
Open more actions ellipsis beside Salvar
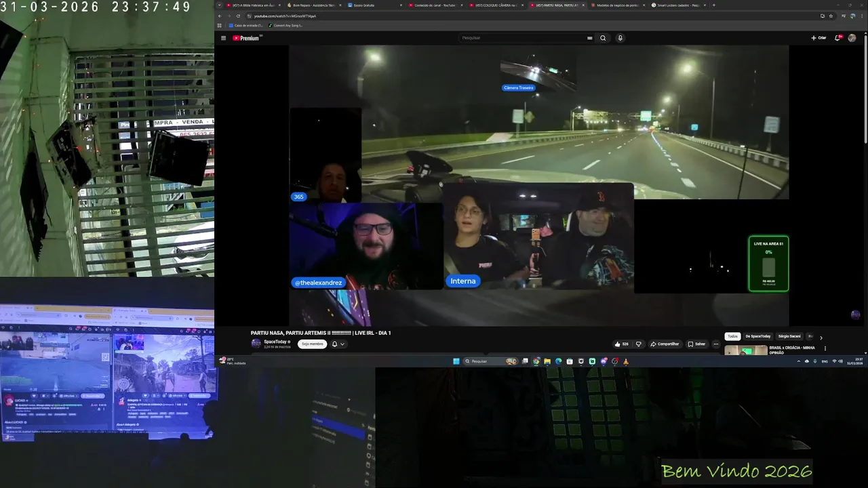pyautogui.click(x=715, y=344)
